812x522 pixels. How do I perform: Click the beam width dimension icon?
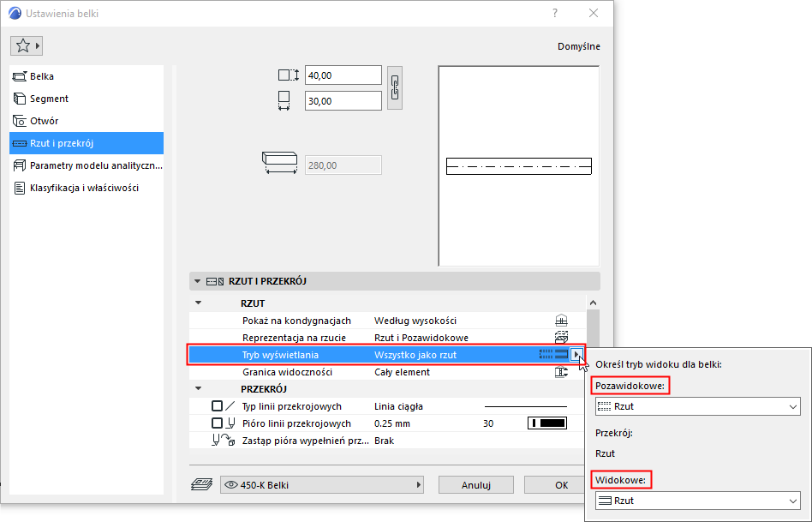pyautogui.click(x=284, y=101)
